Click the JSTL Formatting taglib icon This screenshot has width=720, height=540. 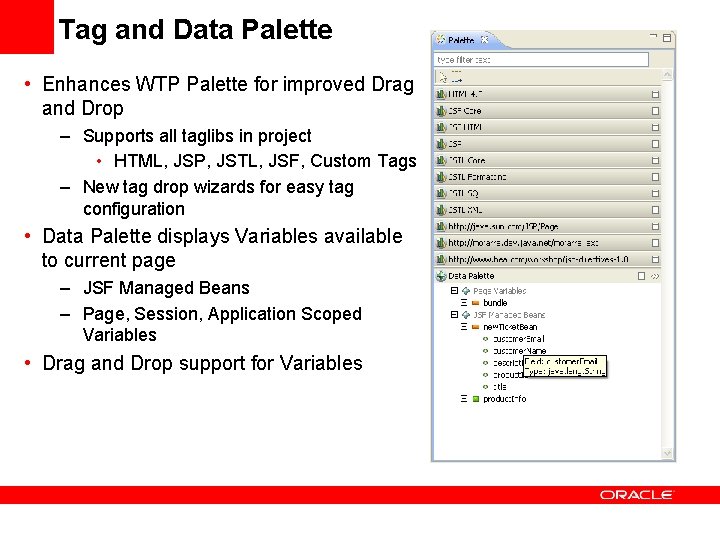click(441, 177)
